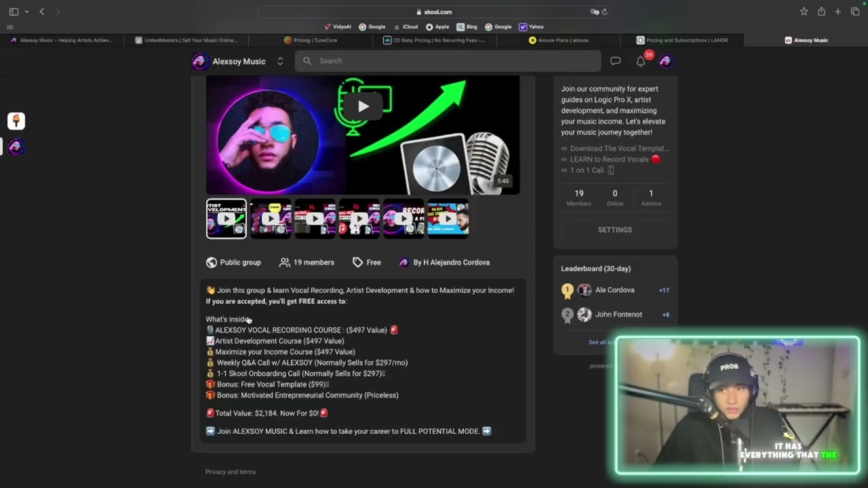This screenshot has width=868, height=488.
Task: Reload the page using the refresh icon
Action: 604,12
